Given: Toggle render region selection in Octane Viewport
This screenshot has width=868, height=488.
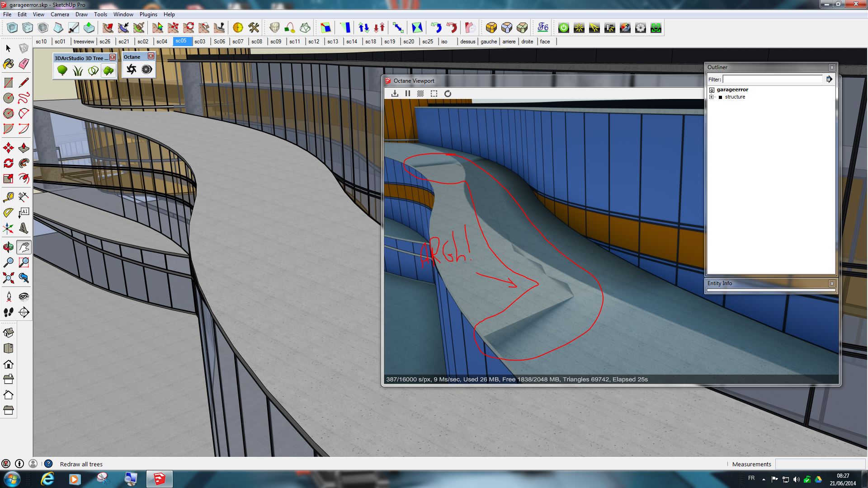Looking at the screenshot, I should pyautogui.click(x=434, y=94).
